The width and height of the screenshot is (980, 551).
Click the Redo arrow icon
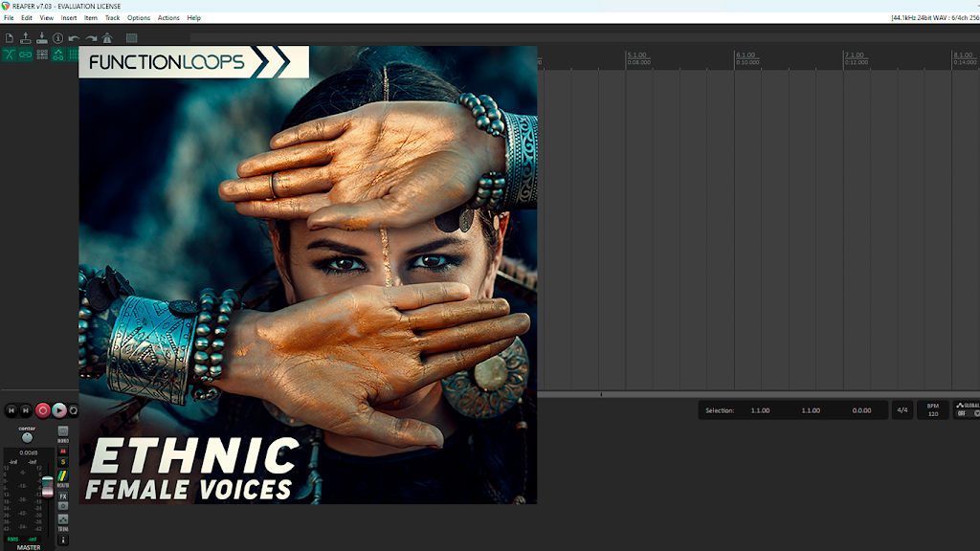[x=91, y=38]
